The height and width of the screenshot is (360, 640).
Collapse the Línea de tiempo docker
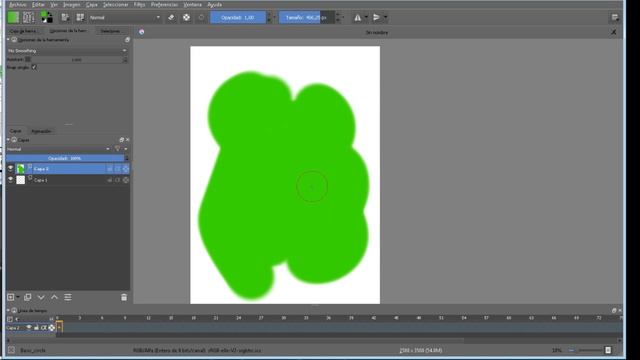click(8, 311)
